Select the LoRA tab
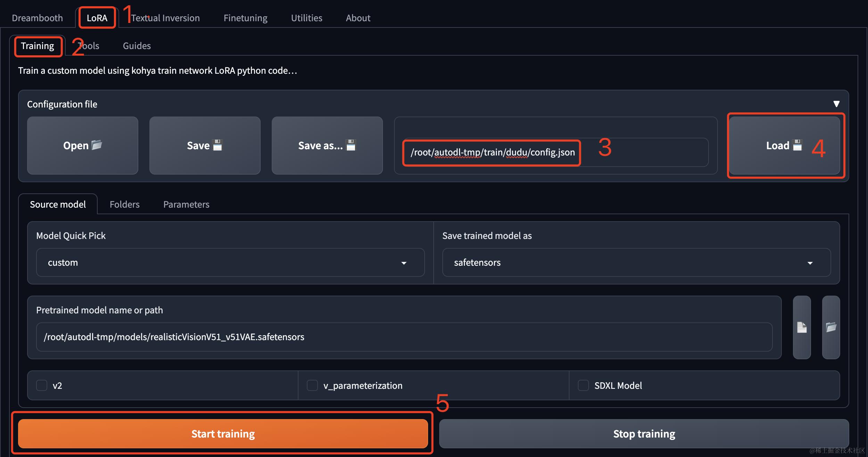Screen dimensions: 868x457 (97, 18)
